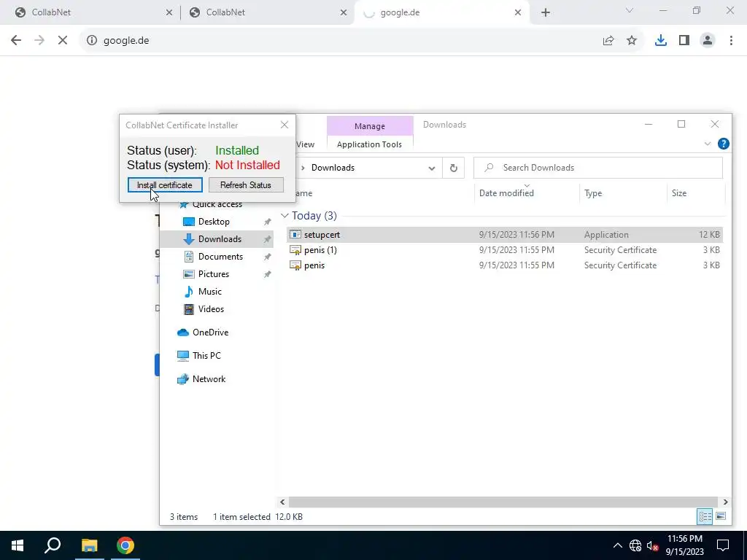Toggle Chrome side panel
Viewport: 747px width, 560px height.
point(684,41)
